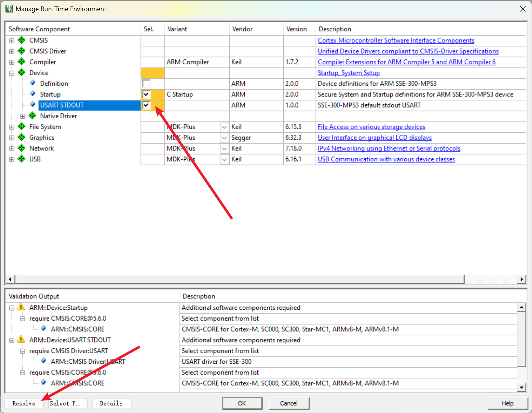Collapse ARM::Device:USART STDOUT validation node

pos(12,340)
